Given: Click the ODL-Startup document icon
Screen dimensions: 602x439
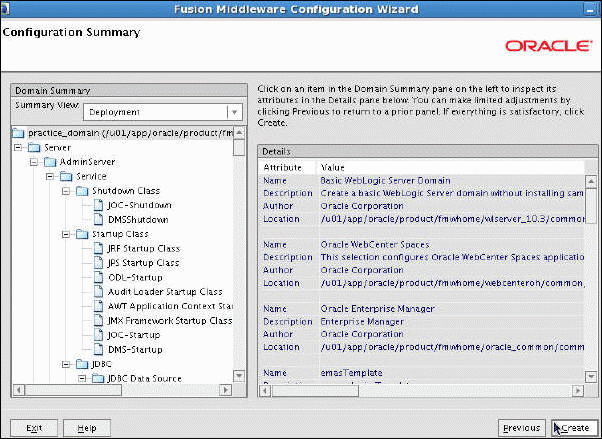Looking at the screenshot, I should pos(99,277).
